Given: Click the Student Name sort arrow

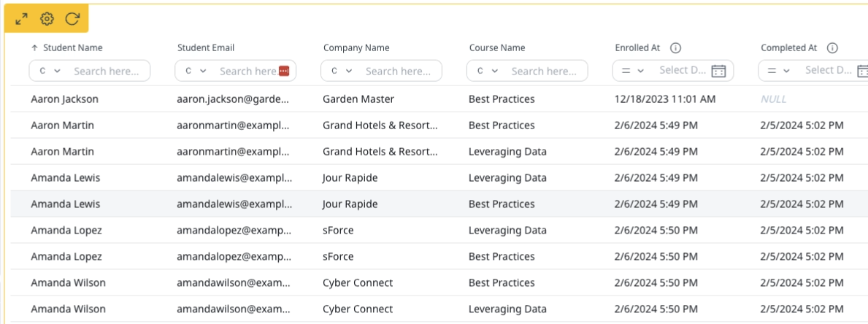Looking at the screenshot, I should (x=34, y=48).
